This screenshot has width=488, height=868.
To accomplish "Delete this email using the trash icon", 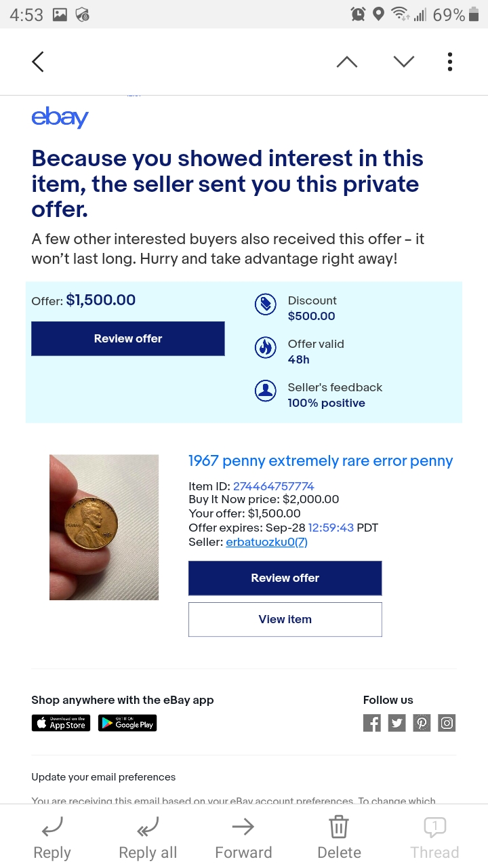I will coord(338,838).
